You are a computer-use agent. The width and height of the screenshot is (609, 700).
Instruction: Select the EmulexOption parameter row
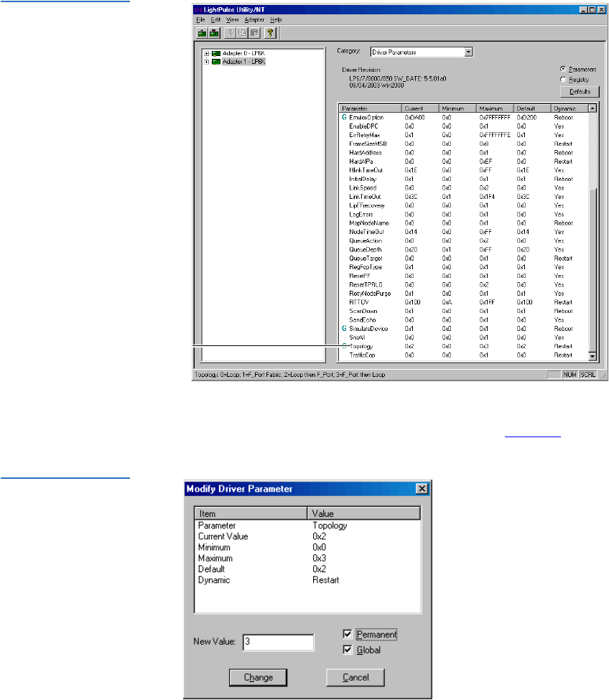pos(463,118)
